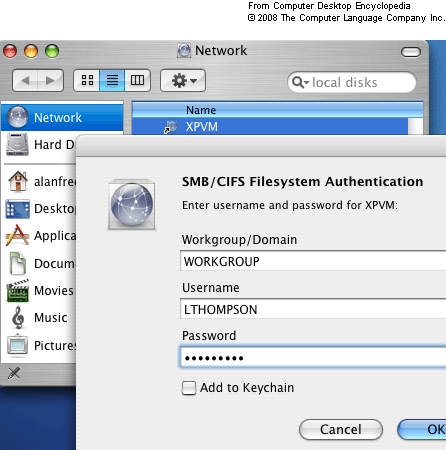
Task: Click the Applications 'A' icon
Action: click(x=18, y=235)
